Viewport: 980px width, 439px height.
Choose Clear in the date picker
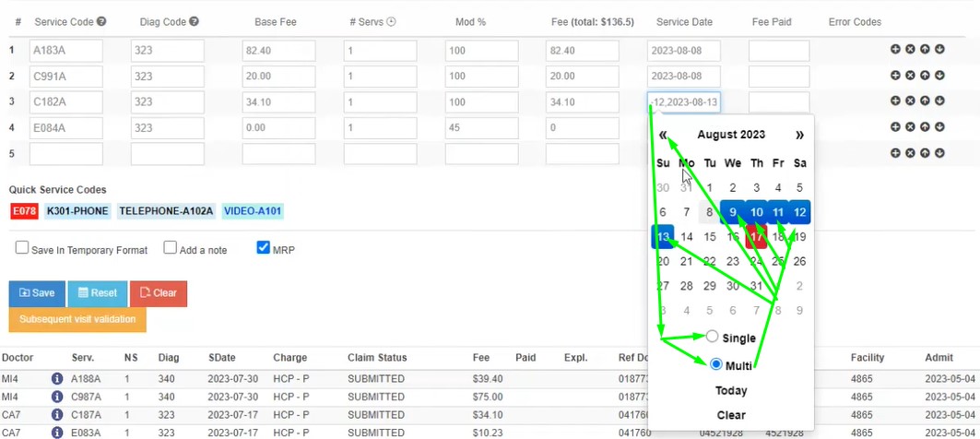coord(731,415)
